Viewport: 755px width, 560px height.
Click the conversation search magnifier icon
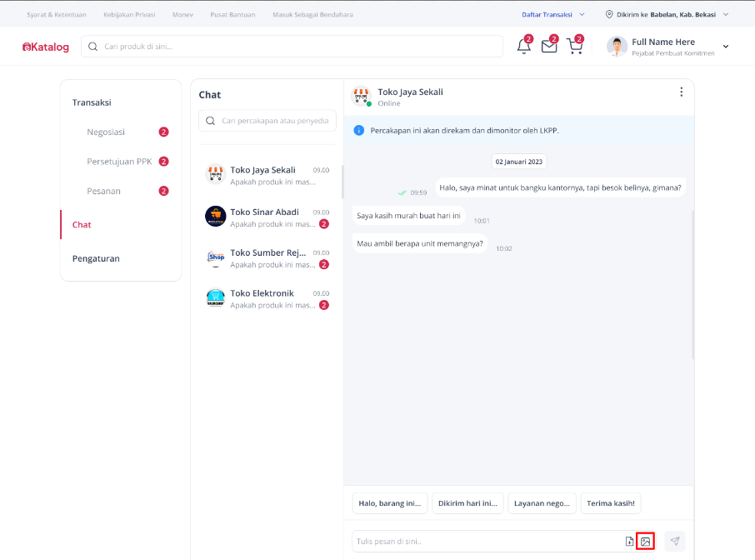211,120
